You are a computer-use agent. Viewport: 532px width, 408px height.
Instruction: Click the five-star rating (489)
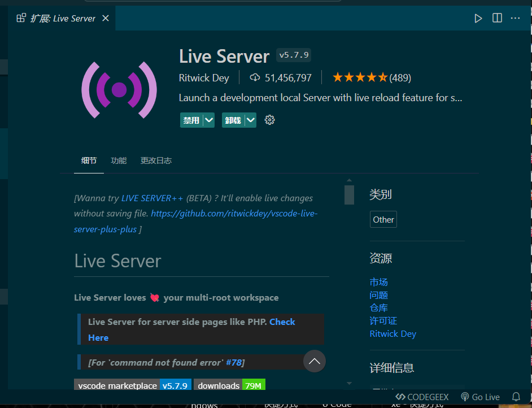pos(372,78)
